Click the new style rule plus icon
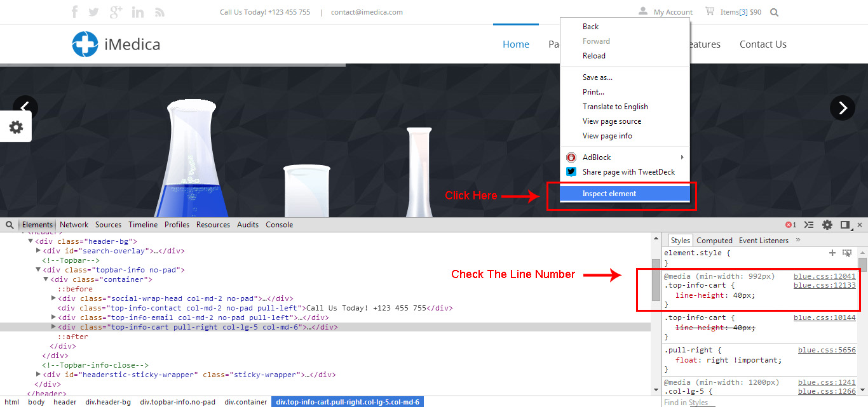Image resolution: width=868 pixels, height=407 pixels. (832, 253)
